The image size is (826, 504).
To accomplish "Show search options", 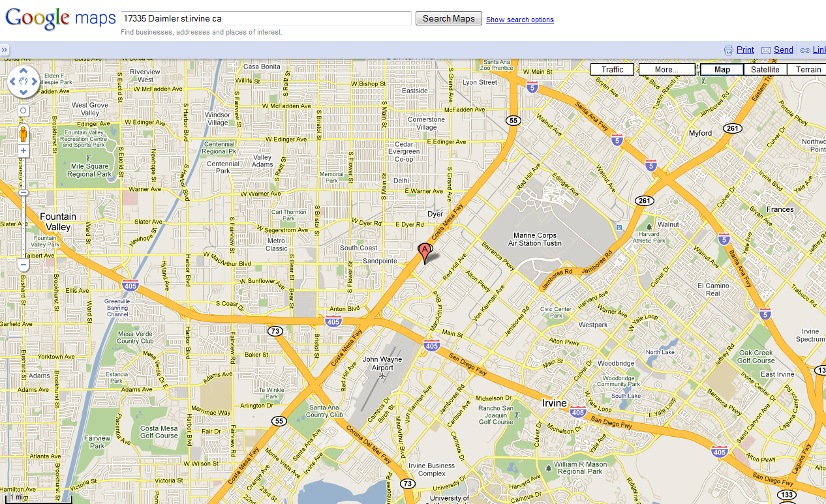I will click(x=520, y=20).
